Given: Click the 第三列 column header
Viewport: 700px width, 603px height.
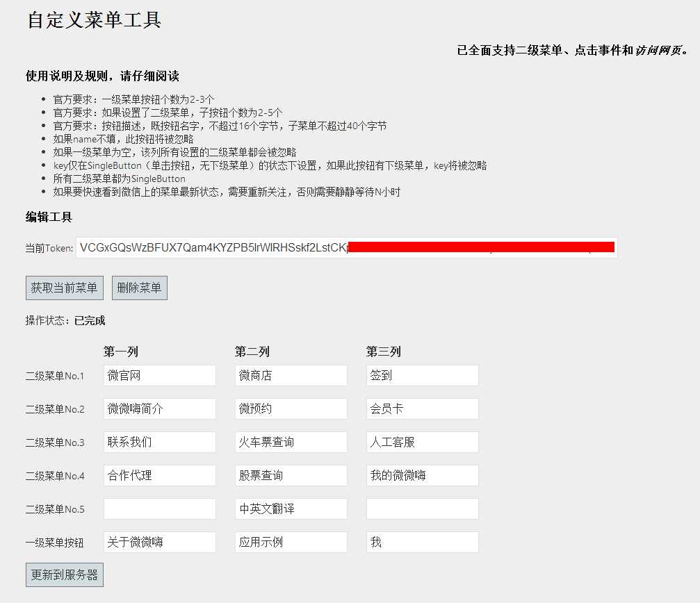Looking at the screenshot, I should [x=384, y=352].
